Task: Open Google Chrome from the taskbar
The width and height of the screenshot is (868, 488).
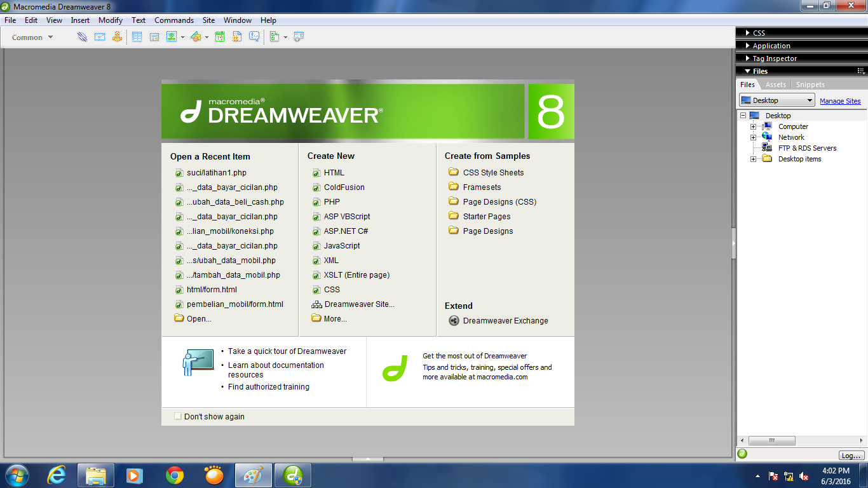Action: 175,475
